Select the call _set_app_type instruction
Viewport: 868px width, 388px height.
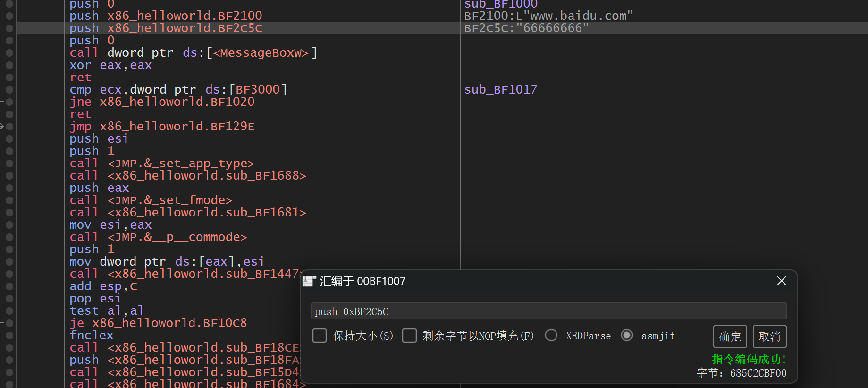tap(162, 164)
